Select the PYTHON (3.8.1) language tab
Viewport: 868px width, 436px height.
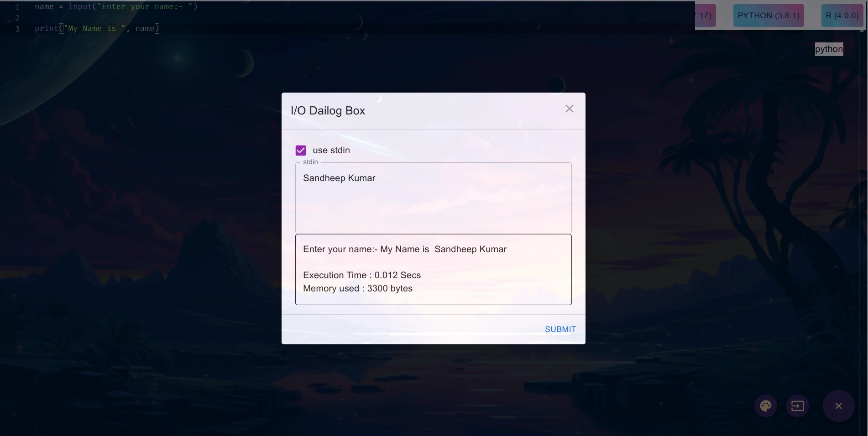click(769, 16)
